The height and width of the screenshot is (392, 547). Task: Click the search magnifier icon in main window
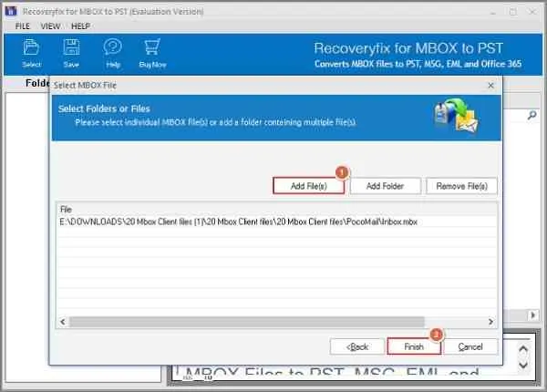pyautogui.click(x=532, y=115)
